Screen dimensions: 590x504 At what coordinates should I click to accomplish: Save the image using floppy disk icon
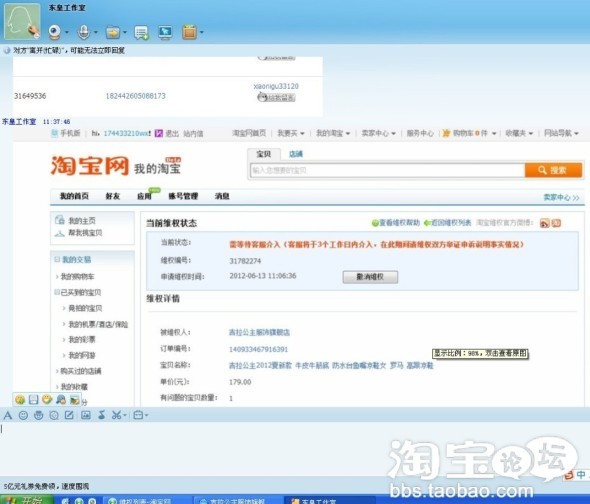[33, 400]
